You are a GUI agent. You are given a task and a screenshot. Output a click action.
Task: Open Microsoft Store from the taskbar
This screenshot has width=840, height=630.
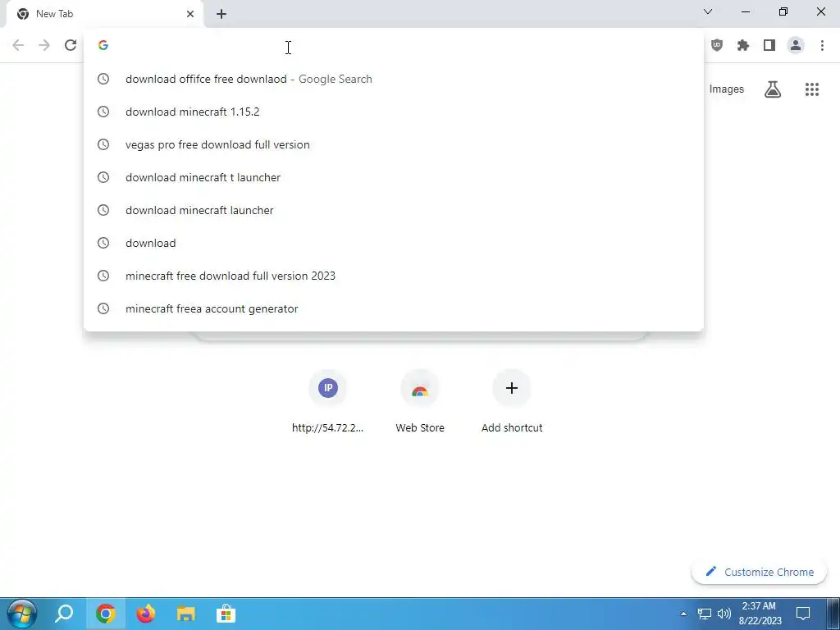click(226, 614)
